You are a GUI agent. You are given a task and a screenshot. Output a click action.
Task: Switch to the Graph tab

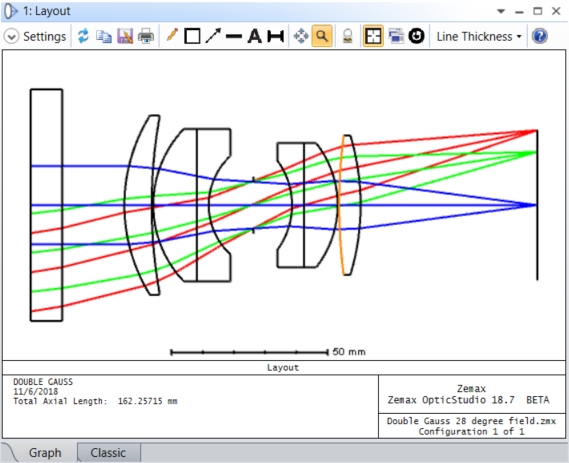point(45,452)
